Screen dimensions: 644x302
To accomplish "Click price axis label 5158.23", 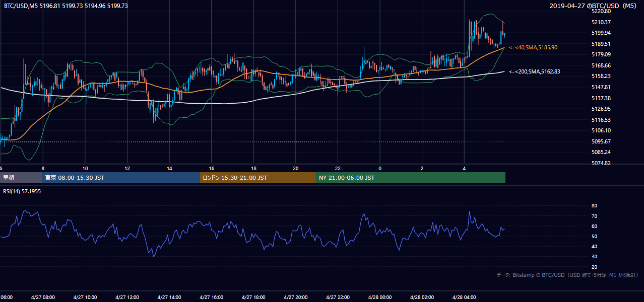I will tap(601, 76).
